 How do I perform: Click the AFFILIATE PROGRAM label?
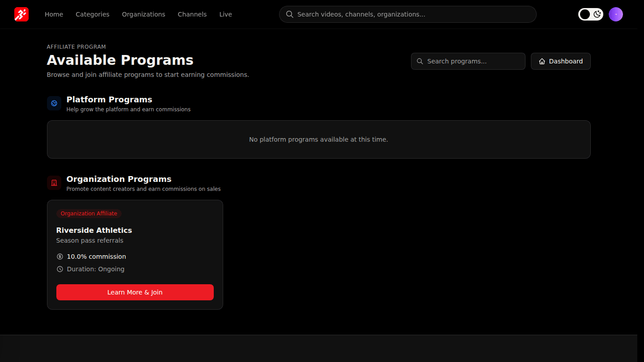coord(76,47)
